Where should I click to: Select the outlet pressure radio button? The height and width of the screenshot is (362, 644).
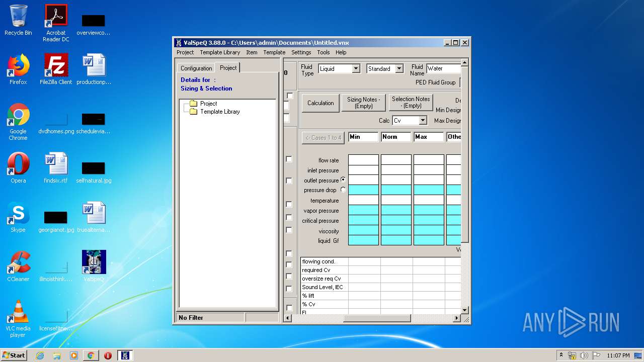343,179
